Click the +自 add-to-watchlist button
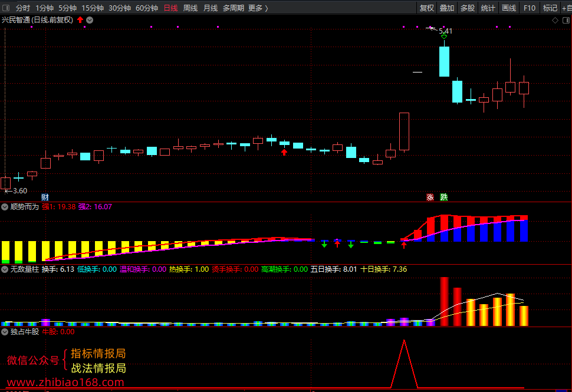 567,8
